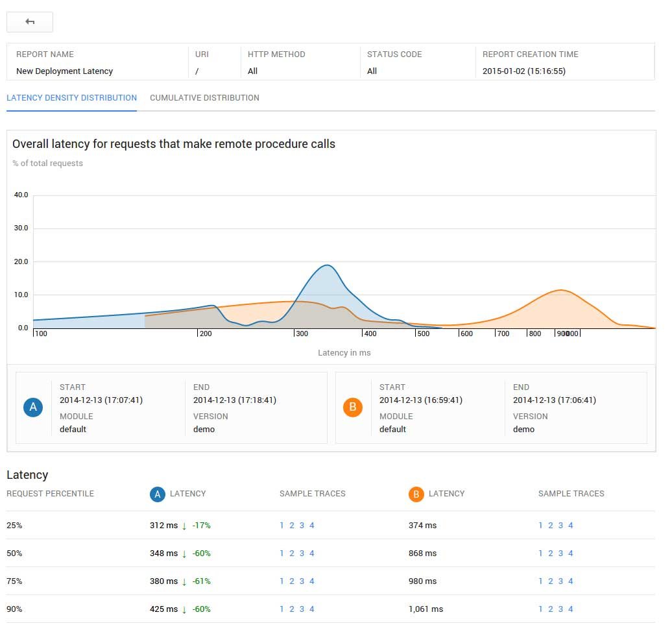Click the blue A icon beside the Latency header

tap(157, 494)
